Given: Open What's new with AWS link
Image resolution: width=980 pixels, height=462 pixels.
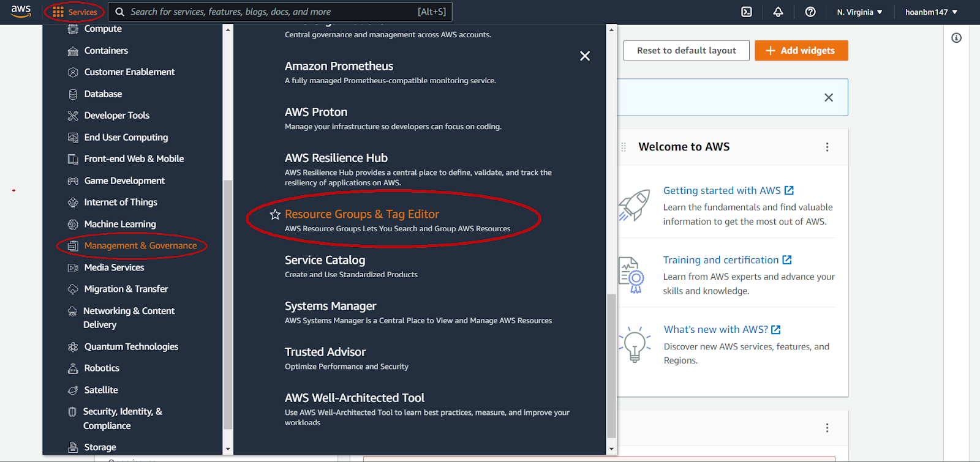Looking at the screenshot, I should click(722, 329).
